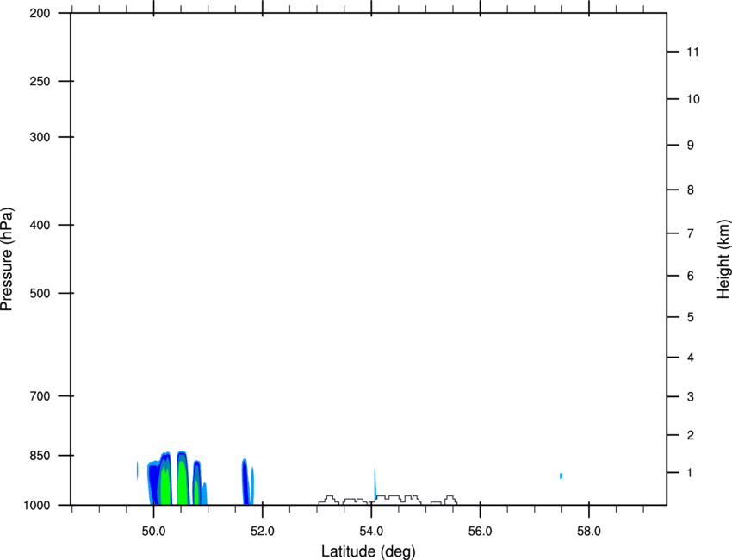
Task: Click the 7 km height label
Action: coord(691,233)
